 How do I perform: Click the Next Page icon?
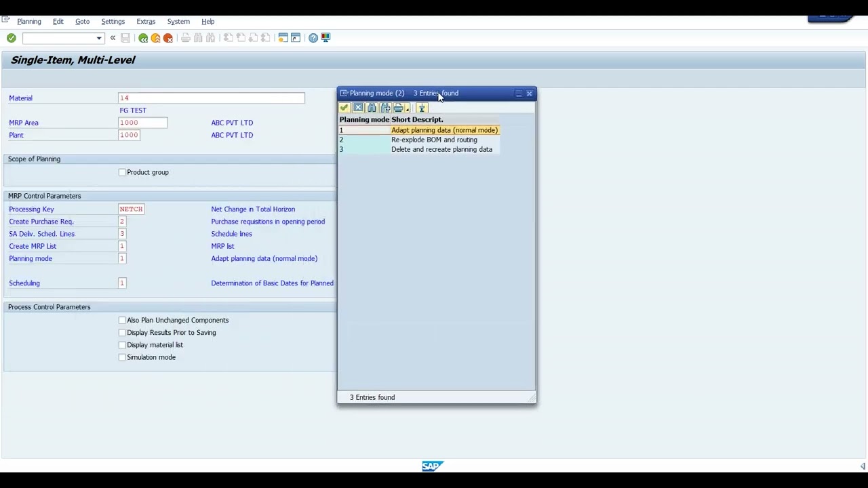(x=253, y=38)
